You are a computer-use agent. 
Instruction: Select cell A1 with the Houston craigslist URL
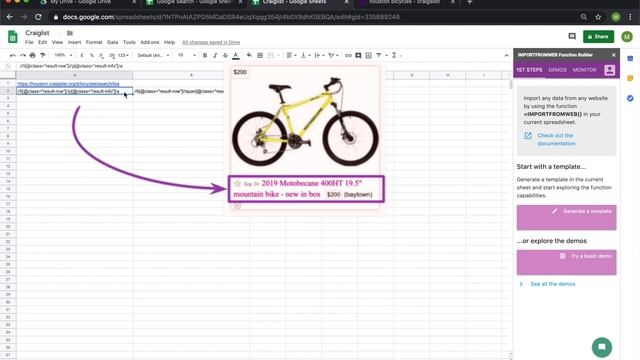click(74, 84)
